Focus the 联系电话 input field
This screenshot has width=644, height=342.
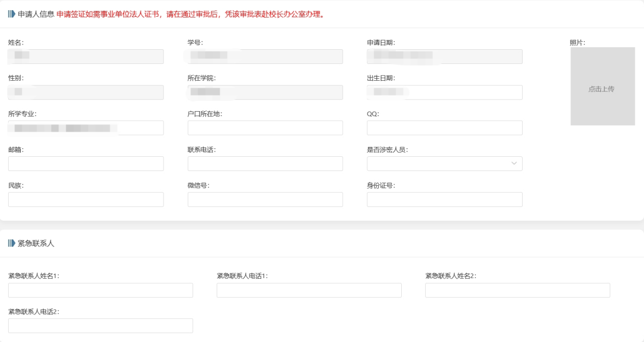[x=265, y=163]
